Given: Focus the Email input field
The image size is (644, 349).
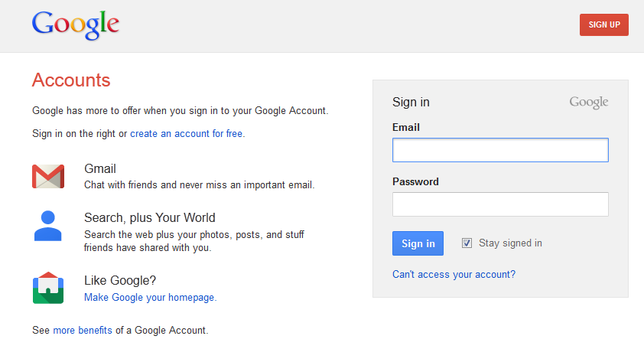Looking at the screenshot, I should click(500, 150).
